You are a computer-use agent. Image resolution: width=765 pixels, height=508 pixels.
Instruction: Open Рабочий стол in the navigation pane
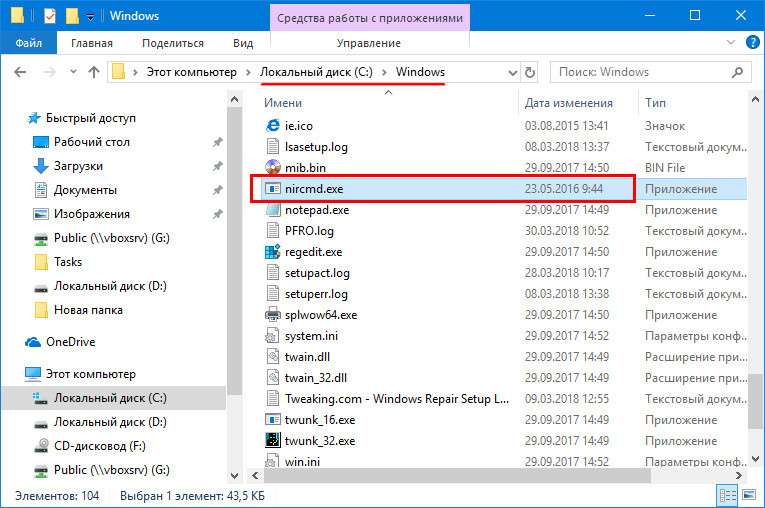(92, 142)
